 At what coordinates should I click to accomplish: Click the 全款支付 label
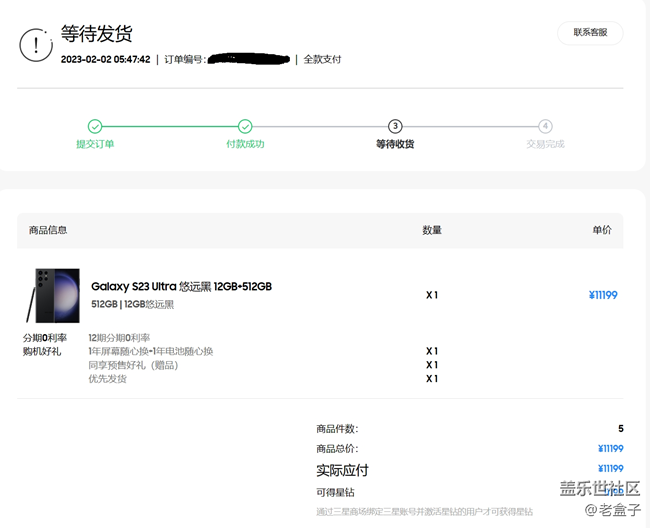pyautogui.click(x=322, y=60)
